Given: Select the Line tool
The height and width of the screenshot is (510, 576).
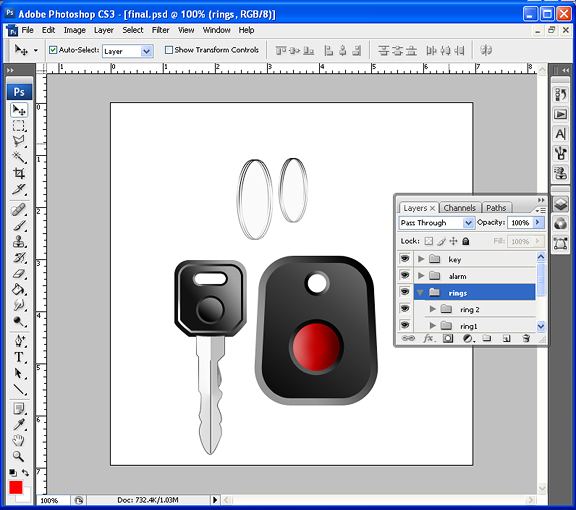Looking at the screenshot, I should pos(19,389).
